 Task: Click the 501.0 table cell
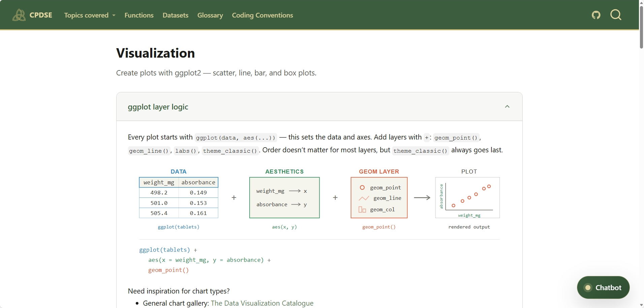pyautogui.click(x=159, y=203)
